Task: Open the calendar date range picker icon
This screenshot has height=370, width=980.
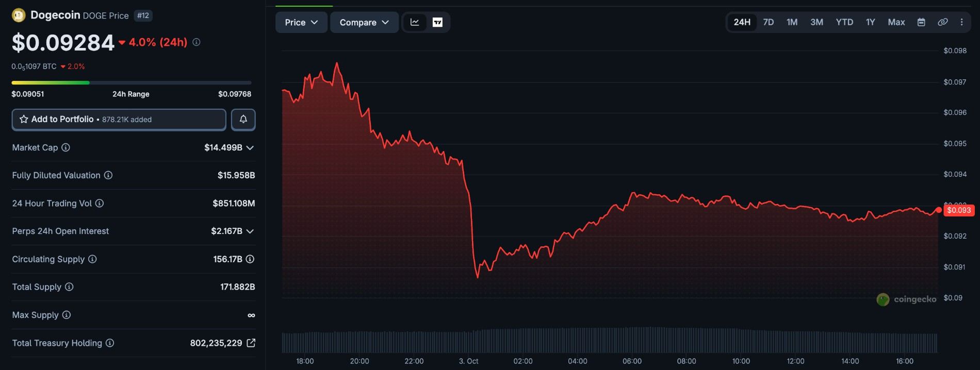Action: 921,22
